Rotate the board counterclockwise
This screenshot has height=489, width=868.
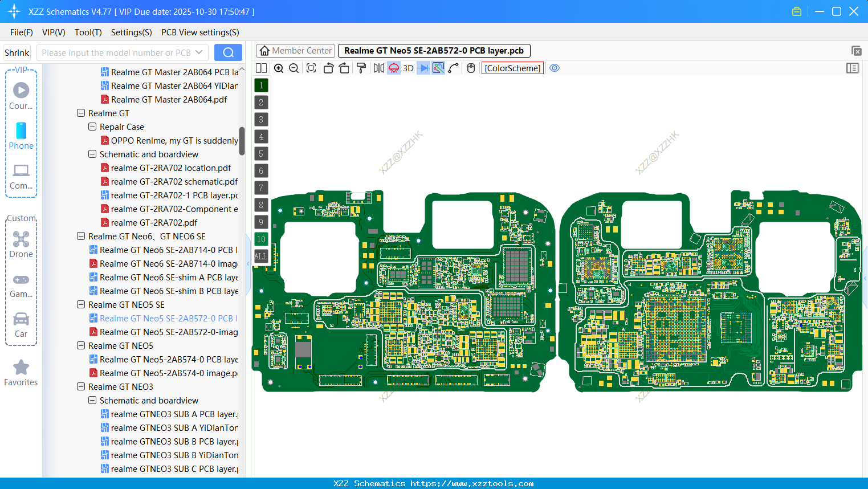(x=328, y=68)
